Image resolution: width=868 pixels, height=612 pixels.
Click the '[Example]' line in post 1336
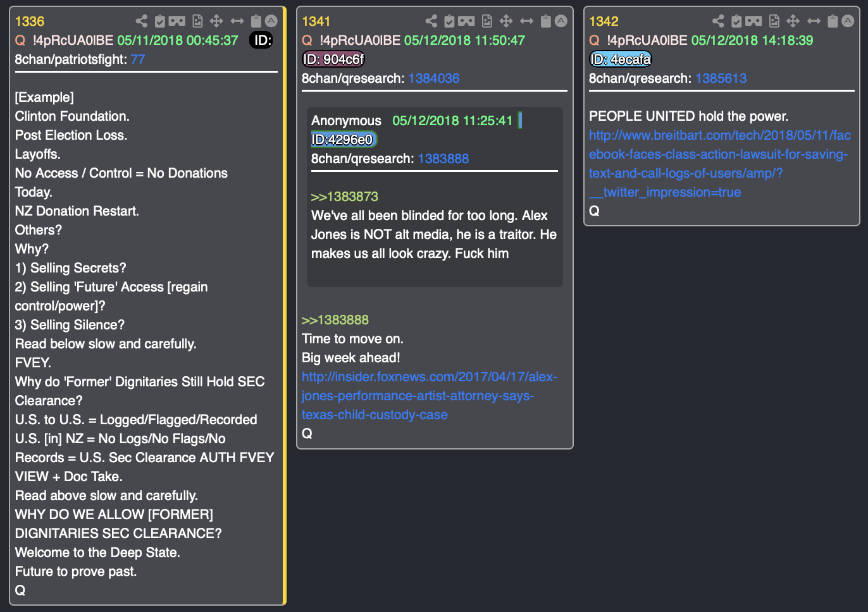[44, 97]
